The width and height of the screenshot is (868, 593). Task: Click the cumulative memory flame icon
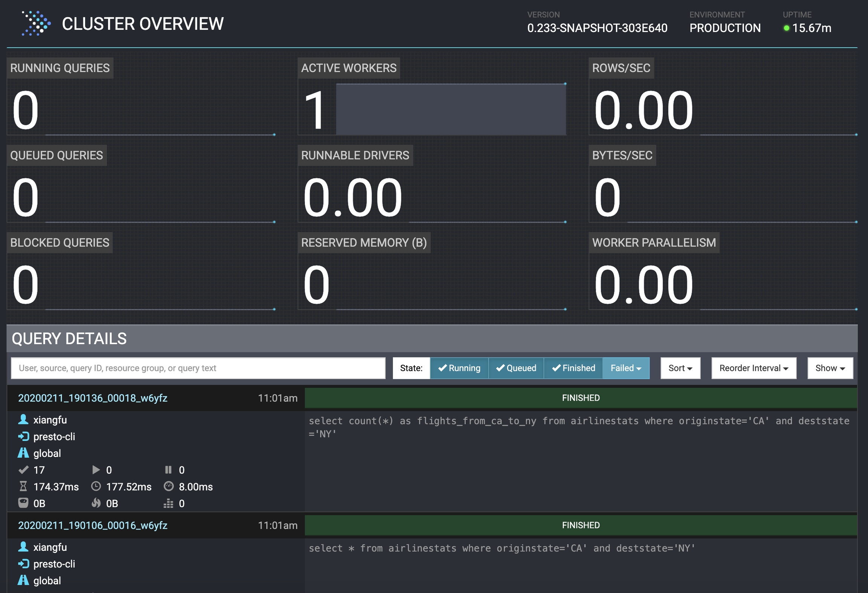[96, 503]
